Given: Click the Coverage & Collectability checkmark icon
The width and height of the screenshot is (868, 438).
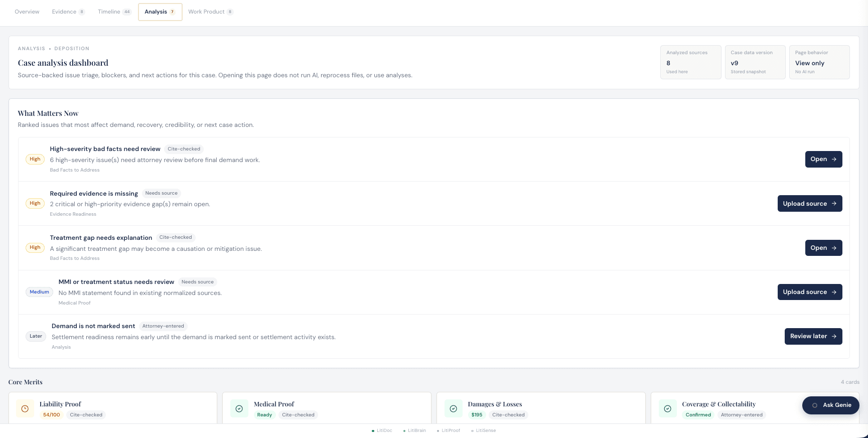Looking at the screenshot, I should click(667, 408).
